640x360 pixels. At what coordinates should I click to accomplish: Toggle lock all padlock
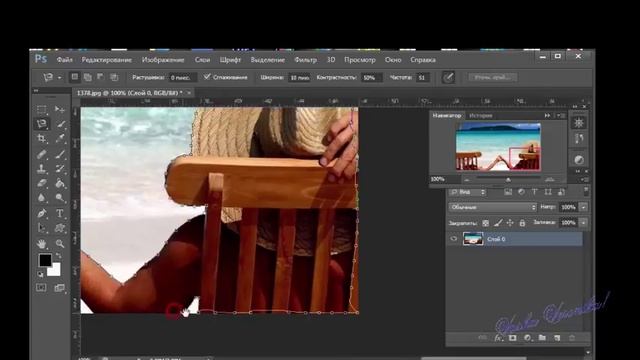(522, 223)
